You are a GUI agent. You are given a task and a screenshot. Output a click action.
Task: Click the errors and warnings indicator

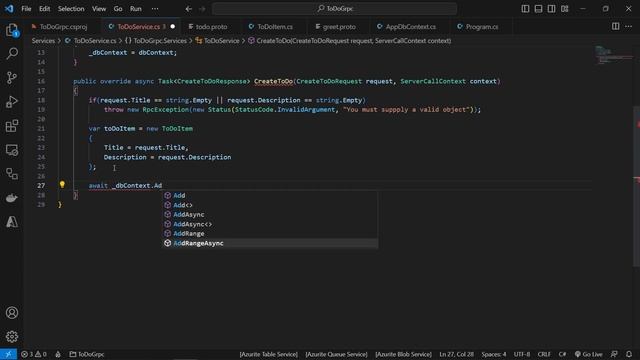click(x=34, y=354)
